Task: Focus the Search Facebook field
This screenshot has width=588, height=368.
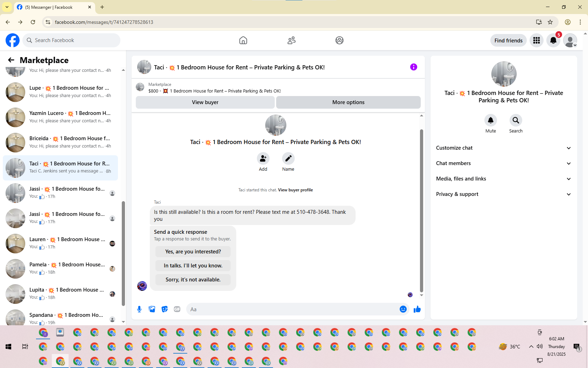Action: pos(71,40)
